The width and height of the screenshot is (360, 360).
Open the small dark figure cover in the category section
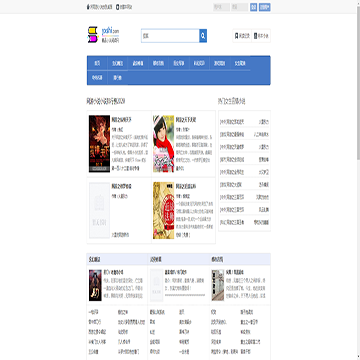pos(95,285)
